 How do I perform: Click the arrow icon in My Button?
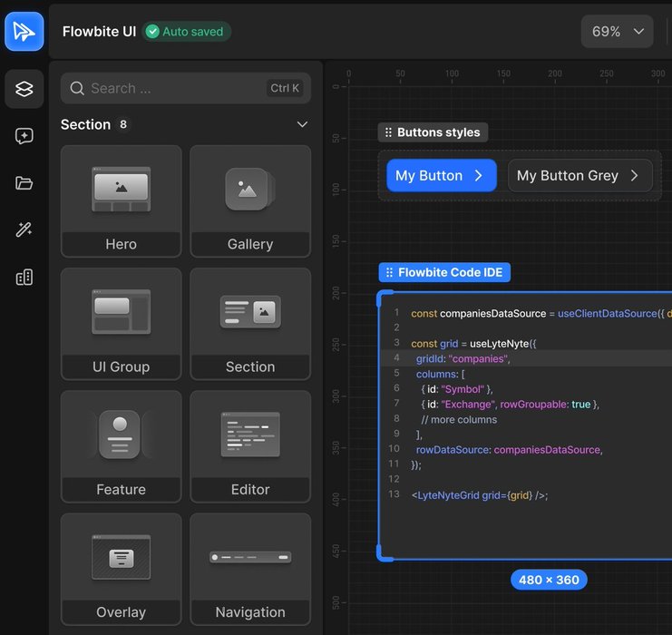(479, 175)
